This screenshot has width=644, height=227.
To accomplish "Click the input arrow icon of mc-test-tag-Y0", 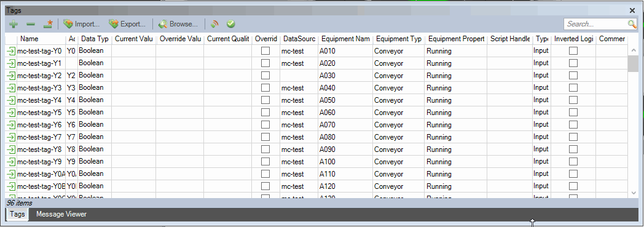I will [11, 51].
